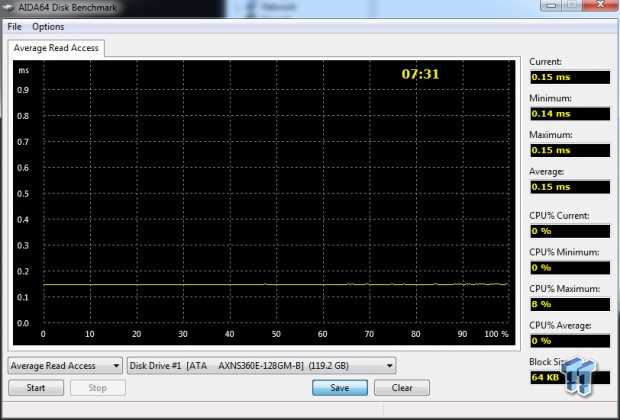Click the CPU% Maximum 8 % field

click(570, 305)
